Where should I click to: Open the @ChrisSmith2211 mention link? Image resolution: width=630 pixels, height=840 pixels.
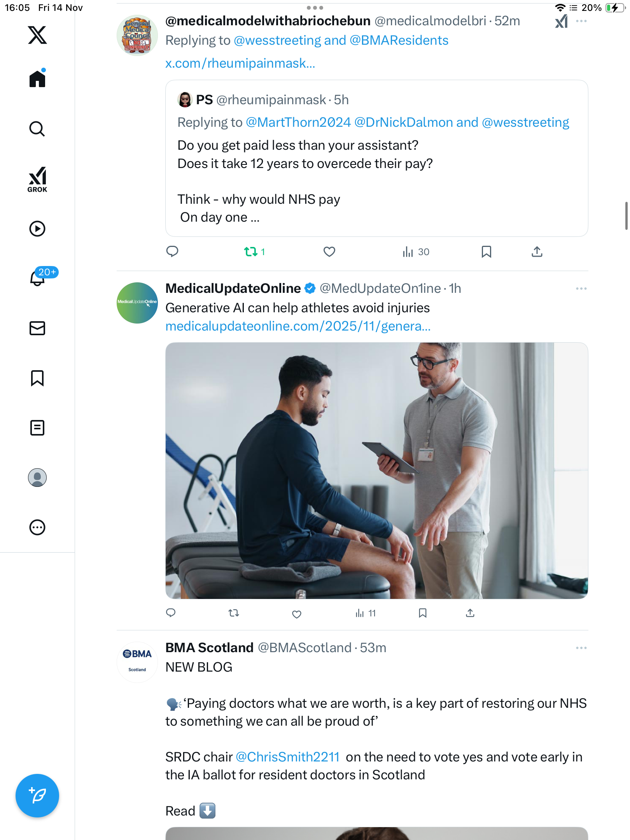(x=288, y=757)
